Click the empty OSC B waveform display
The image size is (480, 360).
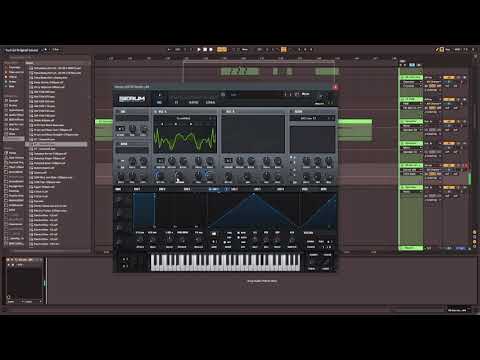tap(253, 134)
